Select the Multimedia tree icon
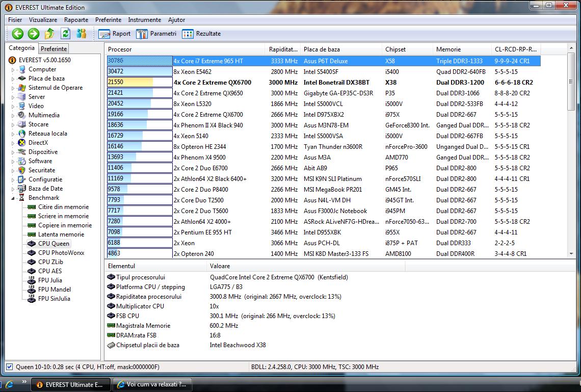This screenshot has height=392, width=581. click(x=22, y=115)
